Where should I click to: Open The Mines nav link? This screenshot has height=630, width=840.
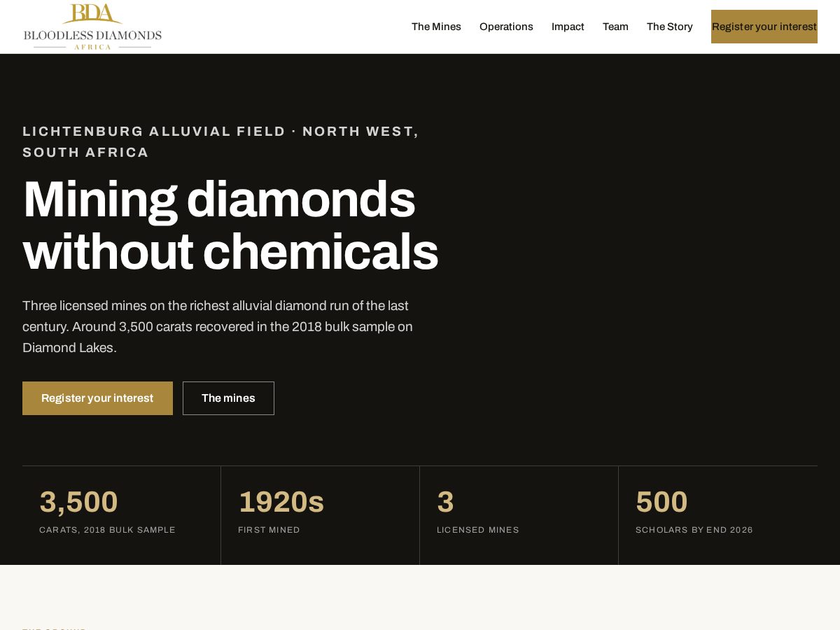click(436, 27)
